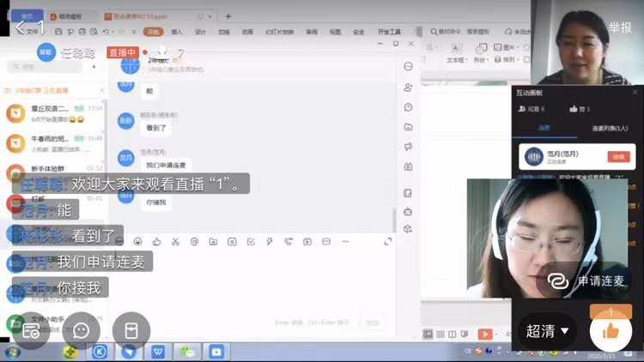644x362 pixels.
Task: Open the 排列 dropdown in the ribbon
Action: click(506, 60)
